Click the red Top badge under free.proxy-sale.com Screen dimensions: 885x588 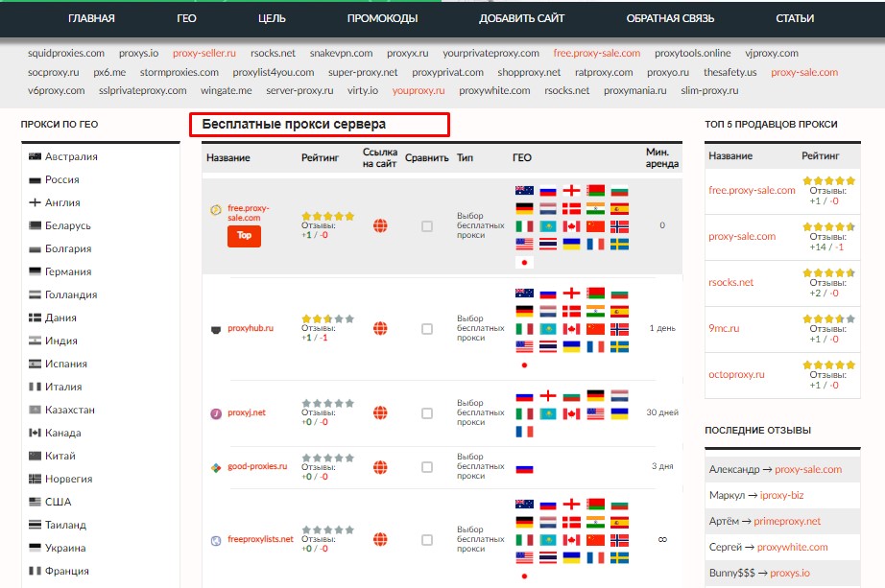click(x=245, y=236)
